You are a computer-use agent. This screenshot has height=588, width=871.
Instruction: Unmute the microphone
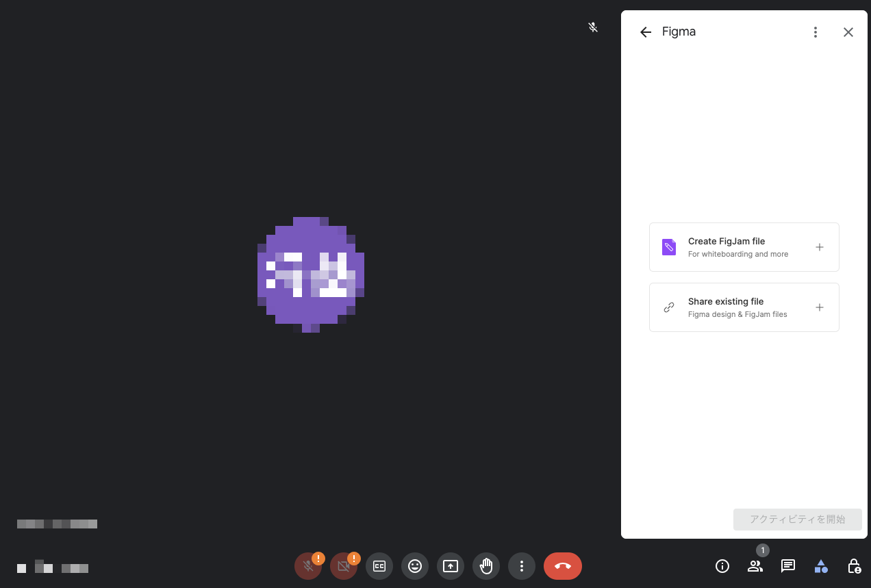(x=308, y=566)
